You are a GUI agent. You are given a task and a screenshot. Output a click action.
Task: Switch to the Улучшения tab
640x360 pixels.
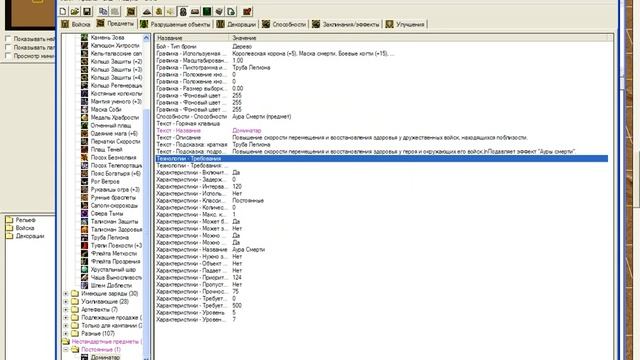click(x=405, y=24)
